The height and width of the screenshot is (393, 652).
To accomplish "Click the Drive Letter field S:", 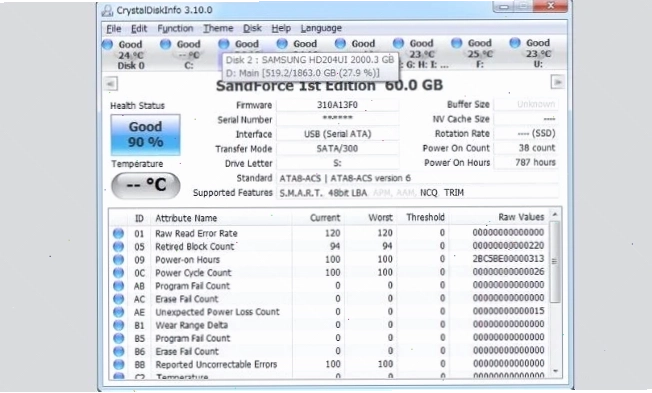I will [x=337, y=163].
